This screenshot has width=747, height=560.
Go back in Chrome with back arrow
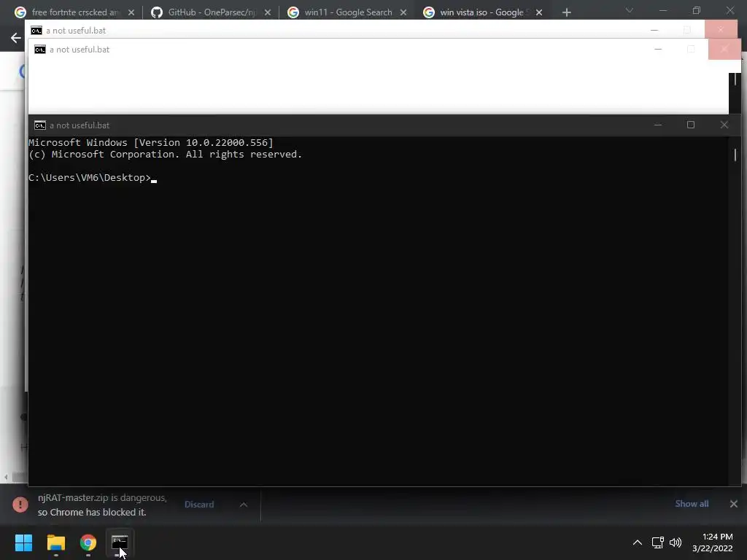pos(16,38)
